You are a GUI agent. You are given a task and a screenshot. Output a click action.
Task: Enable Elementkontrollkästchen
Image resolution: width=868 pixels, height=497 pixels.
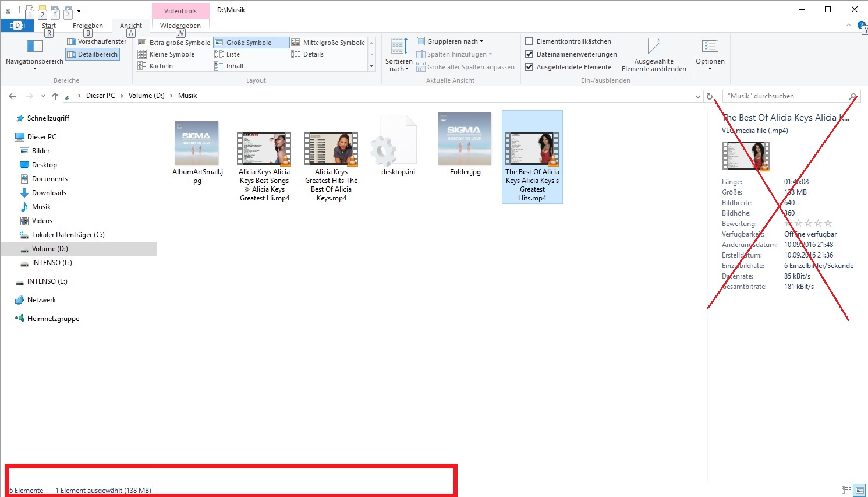[x=529, y=41]
